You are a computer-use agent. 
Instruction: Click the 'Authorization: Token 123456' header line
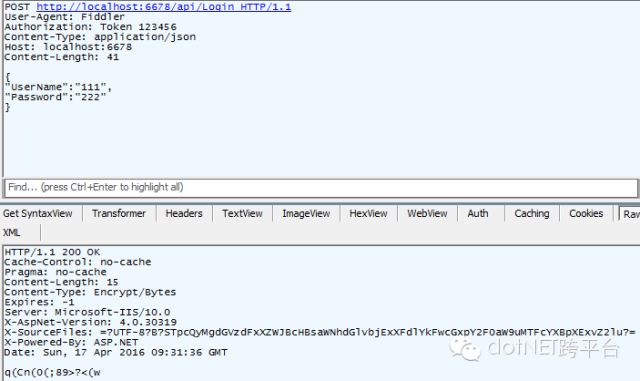[91, 27]
